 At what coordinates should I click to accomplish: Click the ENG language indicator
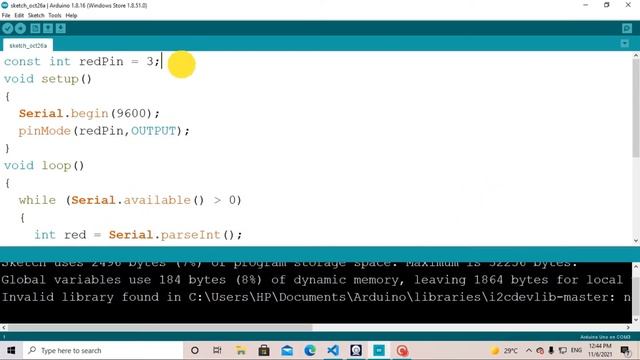tap(576, 351)
